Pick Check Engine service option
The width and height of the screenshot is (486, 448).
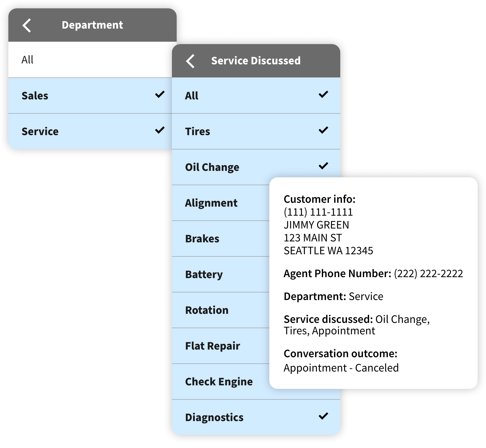[219, 382]
